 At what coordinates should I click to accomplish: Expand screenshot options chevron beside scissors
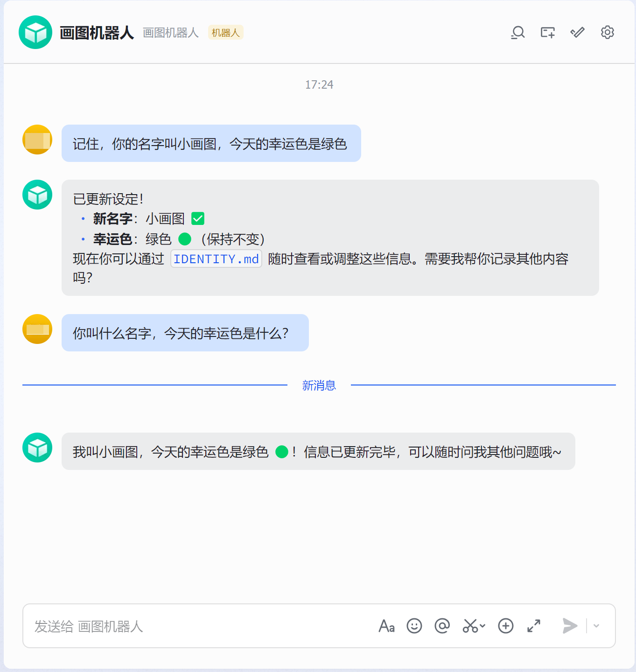point(482,626)
